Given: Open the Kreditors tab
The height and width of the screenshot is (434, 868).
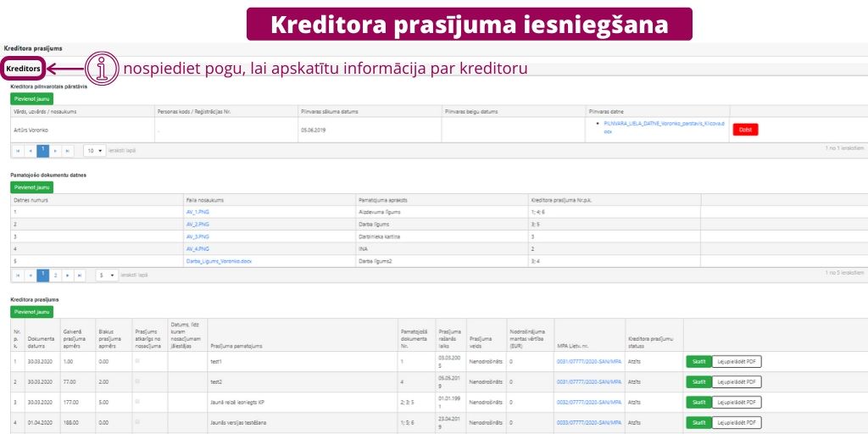Looking at the screenshot, I should pos(23,68).
